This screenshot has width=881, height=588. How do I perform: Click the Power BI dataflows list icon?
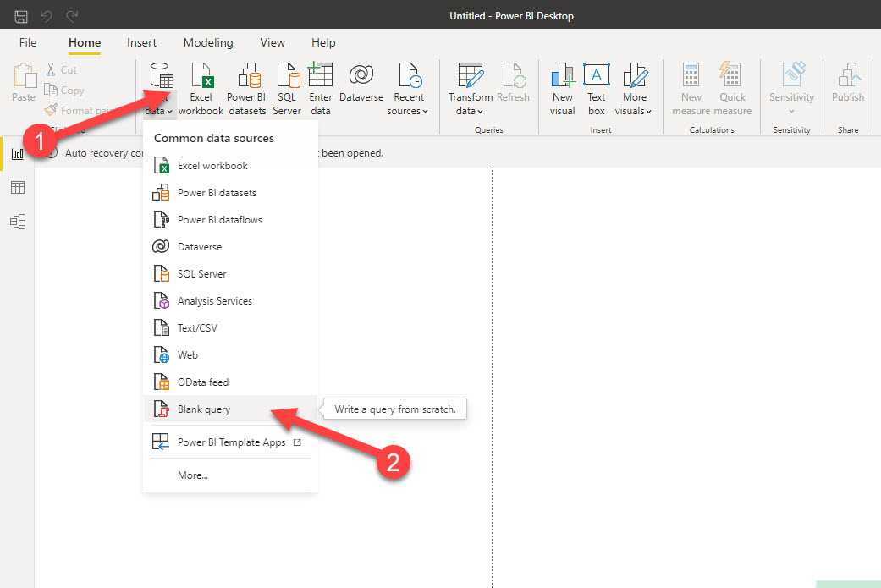(x=162, y=220)
